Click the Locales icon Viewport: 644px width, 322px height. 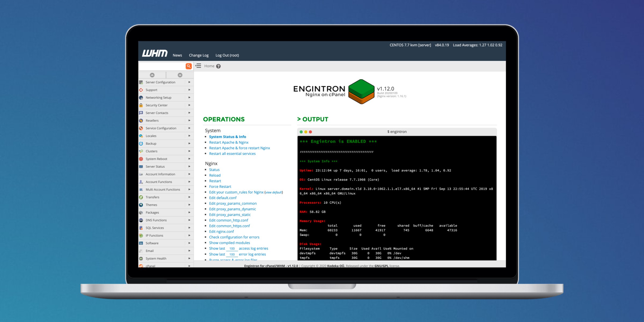[141, 136]
